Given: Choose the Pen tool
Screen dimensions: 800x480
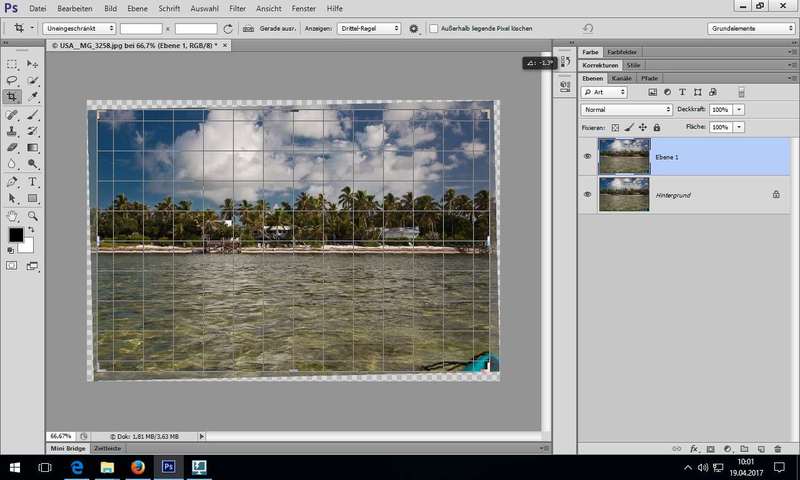Looking at the screenshot, I should (12, 182).
